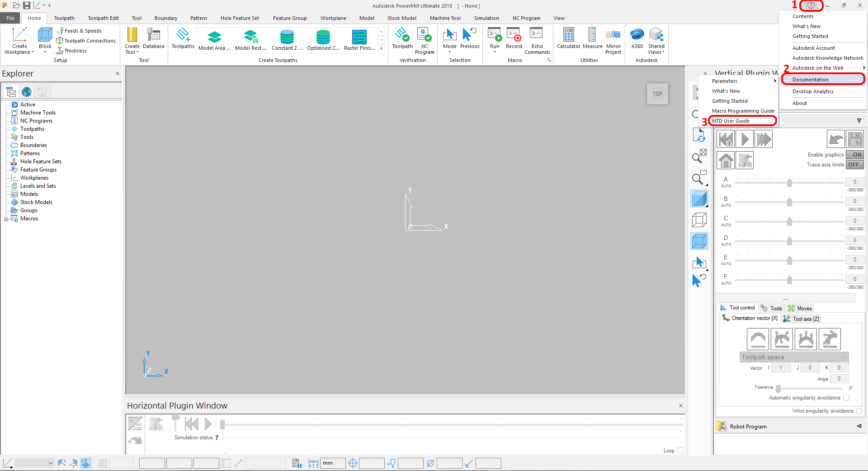Click the units mm field in status bar
The width and height of the screenshot is (868, 471).
click(333, 463)
